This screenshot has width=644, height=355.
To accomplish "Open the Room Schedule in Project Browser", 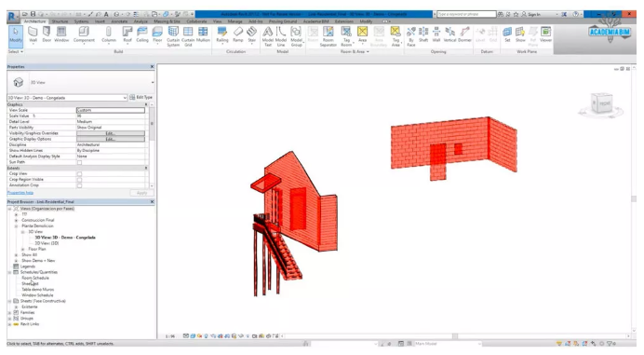I will [x=35, y=278].
